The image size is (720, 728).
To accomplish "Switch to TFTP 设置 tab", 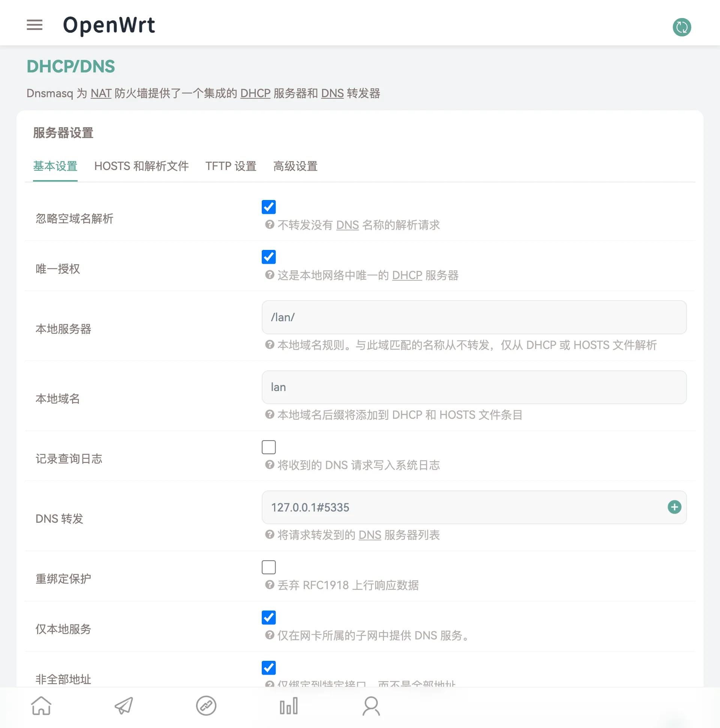I will [231, 166].
